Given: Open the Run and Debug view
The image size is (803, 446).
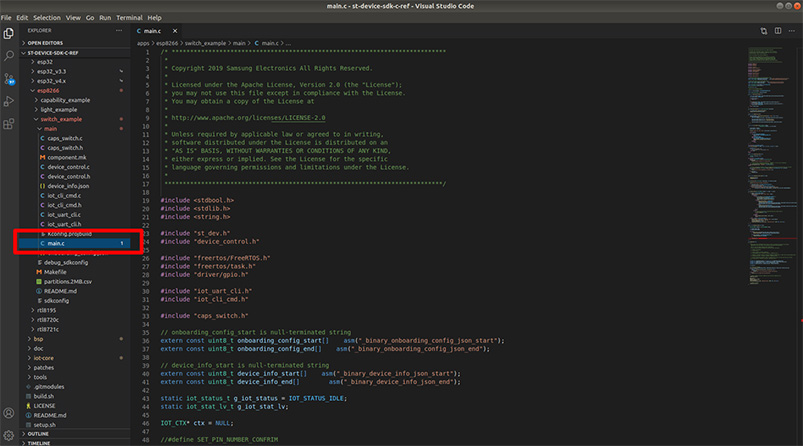Looking at the screenshot, I should click(x=10, y=101).
